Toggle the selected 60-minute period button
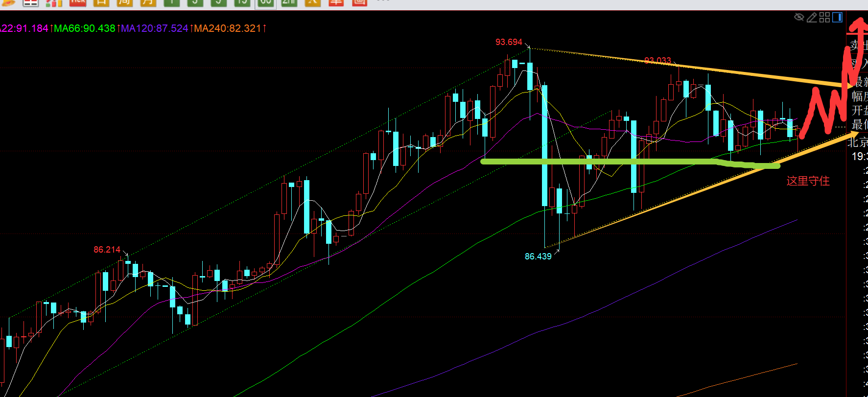This screenshot has height=397, width=868. point(265,2)
